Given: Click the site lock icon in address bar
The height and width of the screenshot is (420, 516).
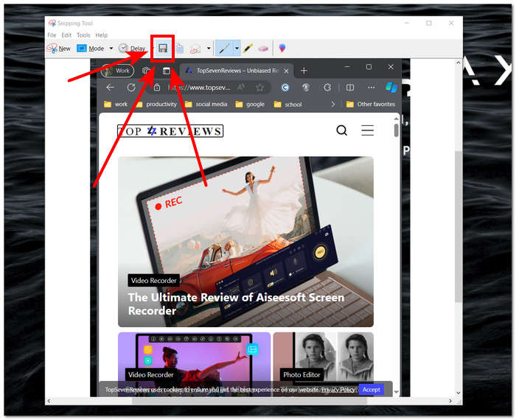Looking at the screenshot, I should point(157,88).
